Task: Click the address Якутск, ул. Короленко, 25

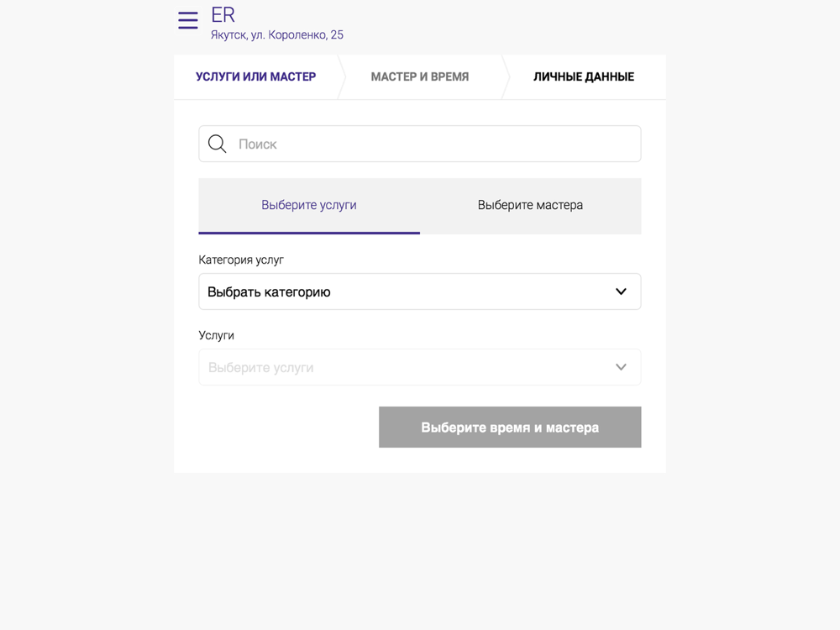Action: click(x=277, y=34)
